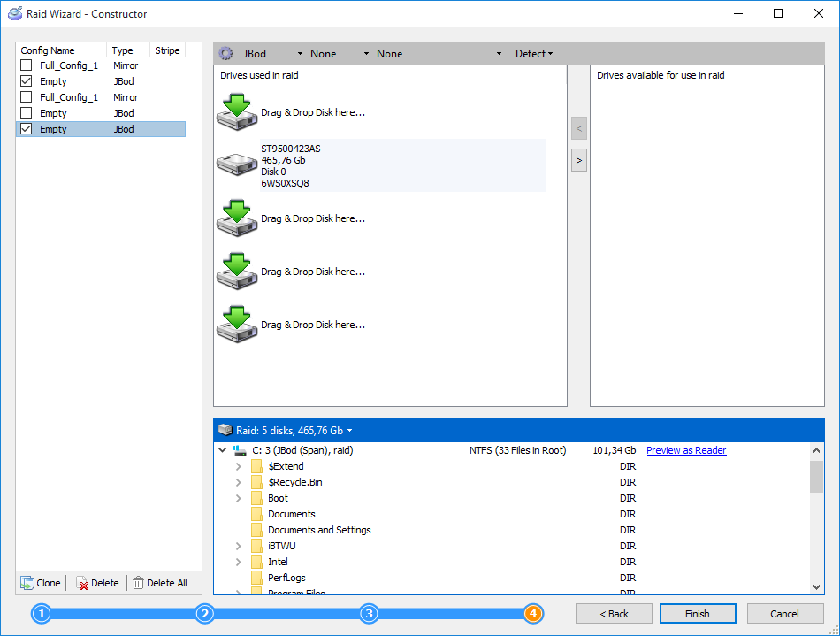Clone the selected configuration

click(41, 582)
